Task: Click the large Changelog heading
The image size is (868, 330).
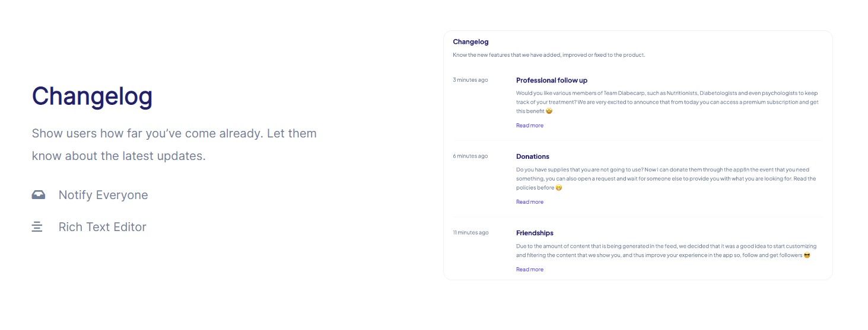Action: pyautogui.click(x=92, y=96)
